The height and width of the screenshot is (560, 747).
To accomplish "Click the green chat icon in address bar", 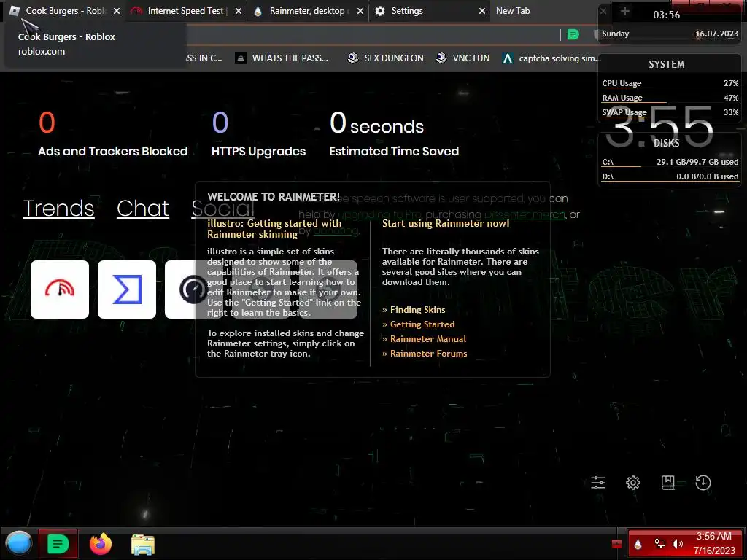I will (573, 34).
